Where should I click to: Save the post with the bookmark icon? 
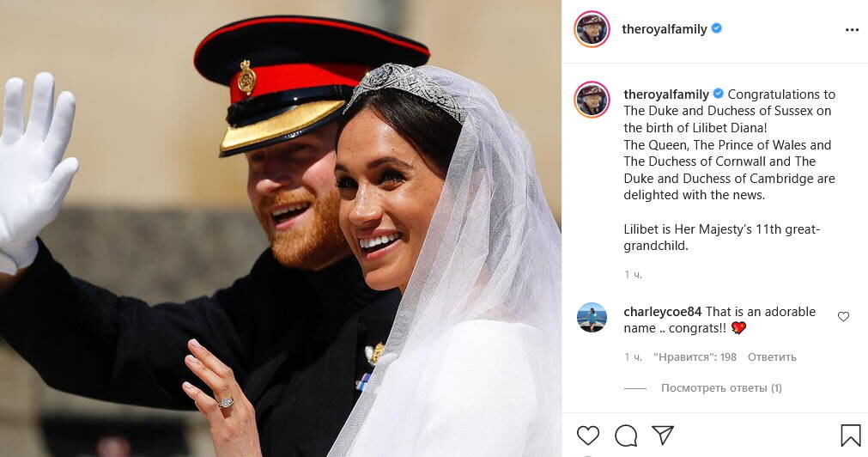tap(850, 436)
